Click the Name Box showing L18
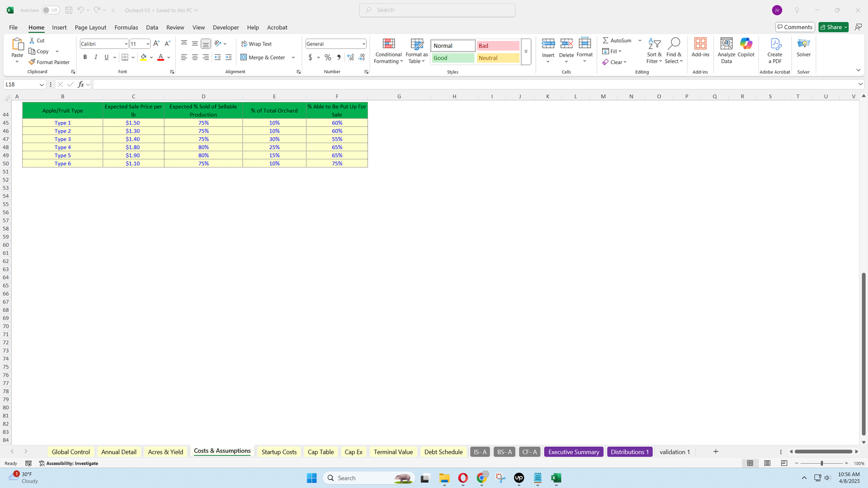 click(x=22, y=85)
